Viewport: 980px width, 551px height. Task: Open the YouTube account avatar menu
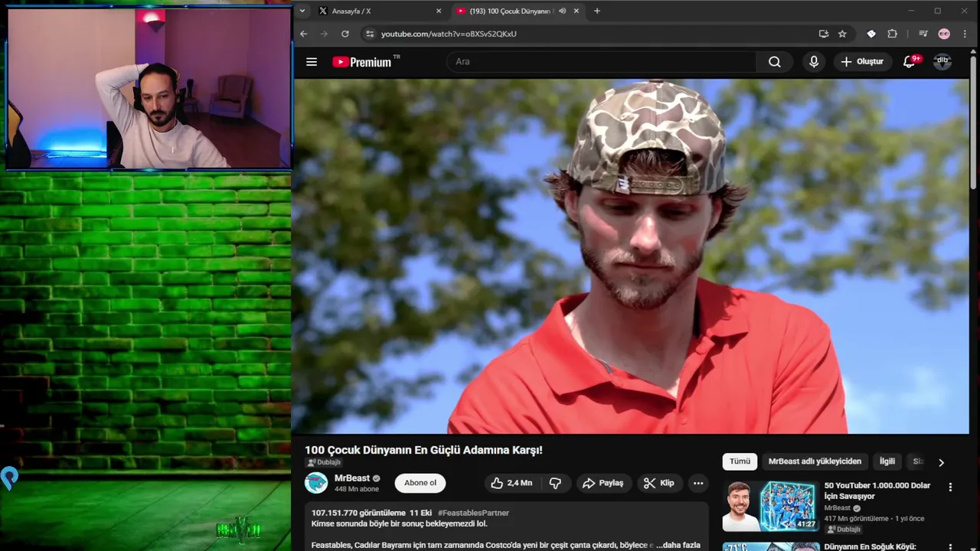coord(942,61)
